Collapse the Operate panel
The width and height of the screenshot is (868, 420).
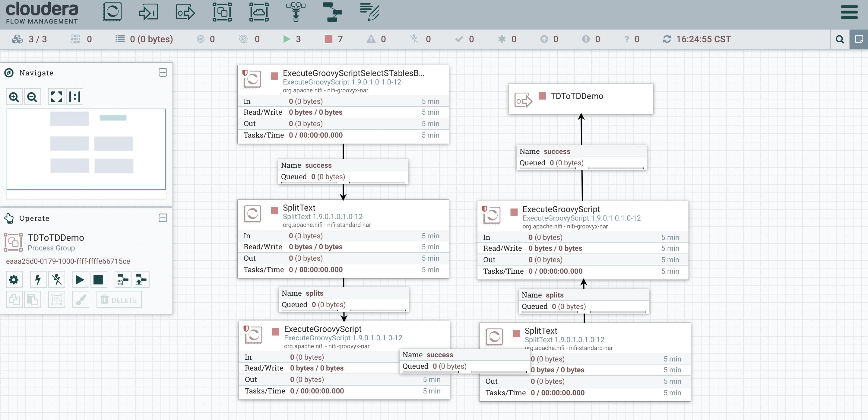pyautogui.click(x=163, y=218)
